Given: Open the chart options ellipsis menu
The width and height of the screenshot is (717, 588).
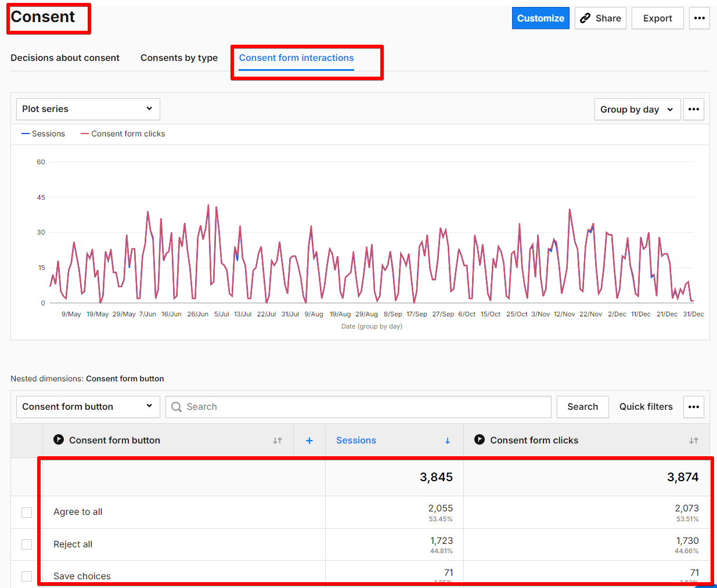Looking at the screenshot, I should tap(693, 109).
